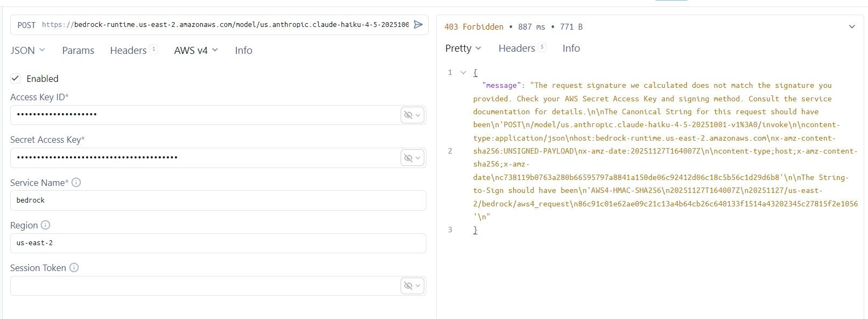
Task: Uncheck the Enabled checkbox
Action: click(16, 79)
